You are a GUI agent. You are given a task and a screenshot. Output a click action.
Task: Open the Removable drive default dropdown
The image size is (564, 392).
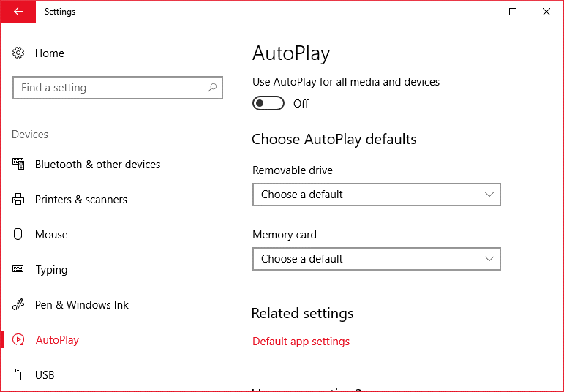coord(376,195)
